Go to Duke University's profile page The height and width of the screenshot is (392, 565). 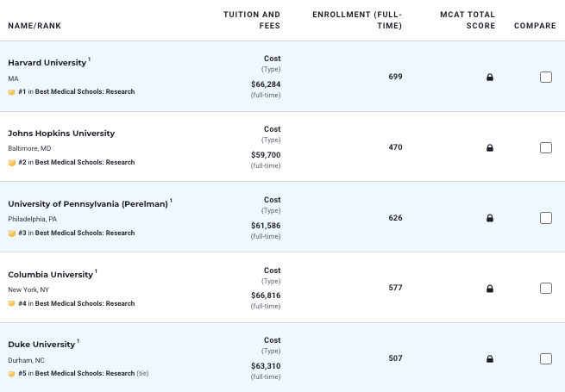[x=41, y=345]
